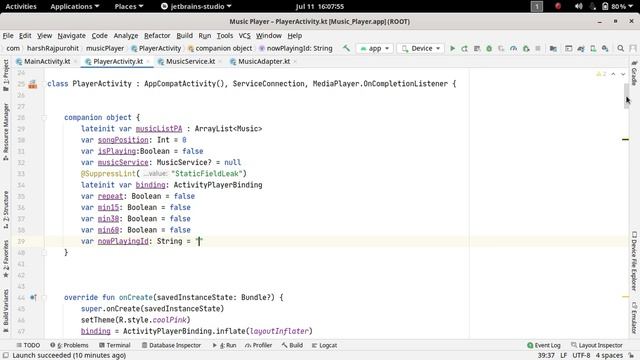Toggle the Device File Explorer panel

pos(634,261)
